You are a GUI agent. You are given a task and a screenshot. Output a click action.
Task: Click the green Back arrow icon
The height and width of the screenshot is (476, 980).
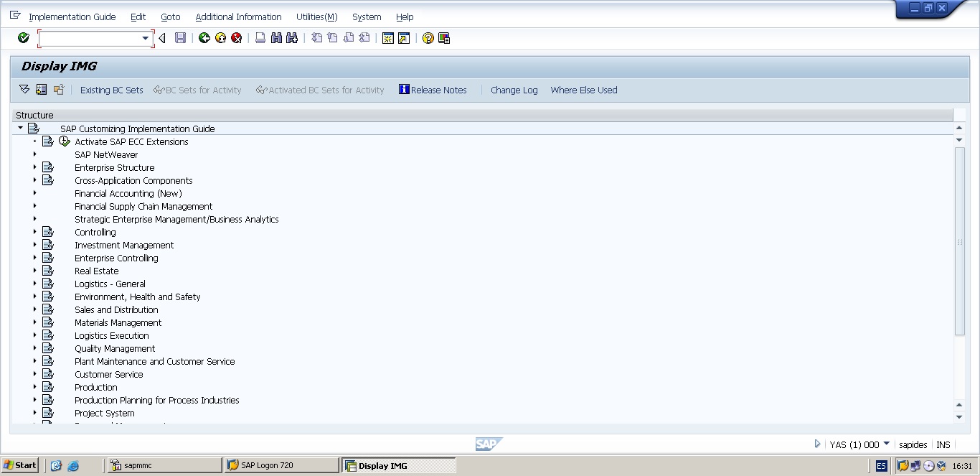[204, 38]
